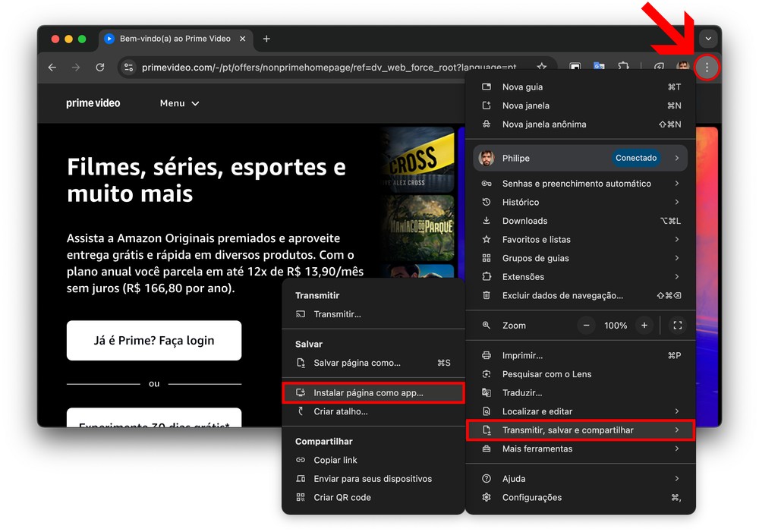Expand Localizar e editar submenu
Screen dimensions: 759x532
pyautogui.click(x=581, y=411)
